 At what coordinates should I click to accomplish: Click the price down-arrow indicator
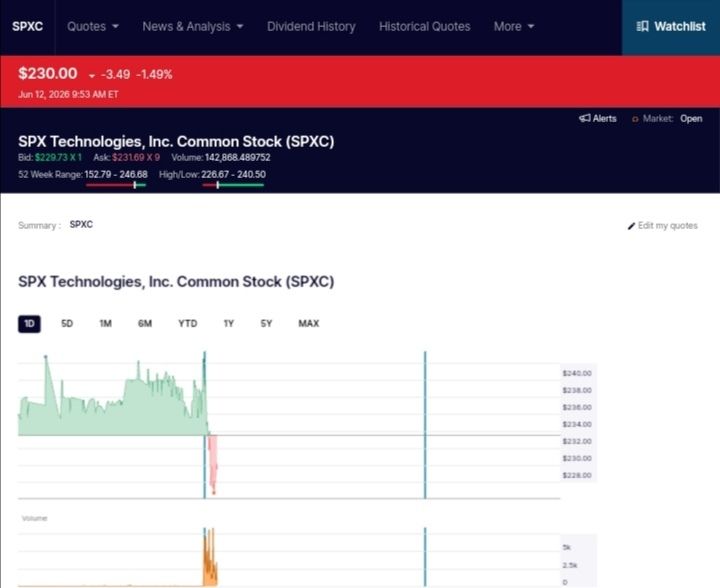coord(92,76)
